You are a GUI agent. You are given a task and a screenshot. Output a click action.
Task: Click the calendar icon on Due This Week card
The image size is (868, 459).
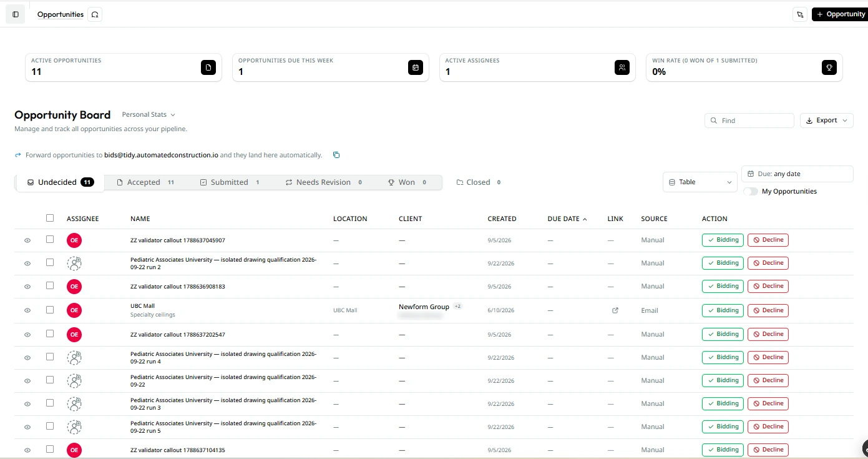(416, 67)
